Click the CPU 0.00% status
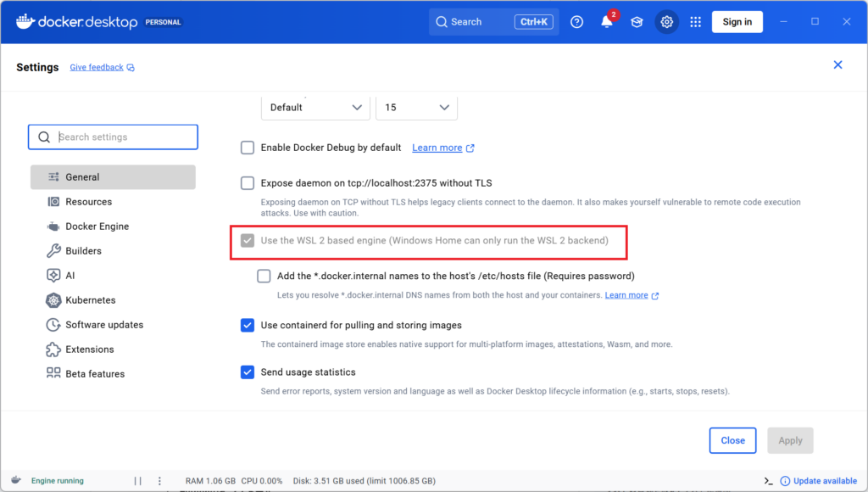This screenshot has height=492, width=868. tap(262, 481)
